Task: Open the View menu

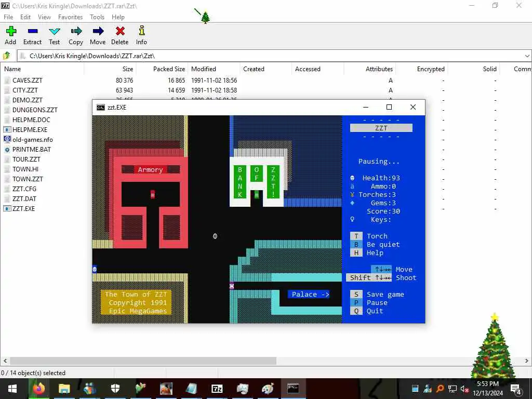Action: [44, 17]
